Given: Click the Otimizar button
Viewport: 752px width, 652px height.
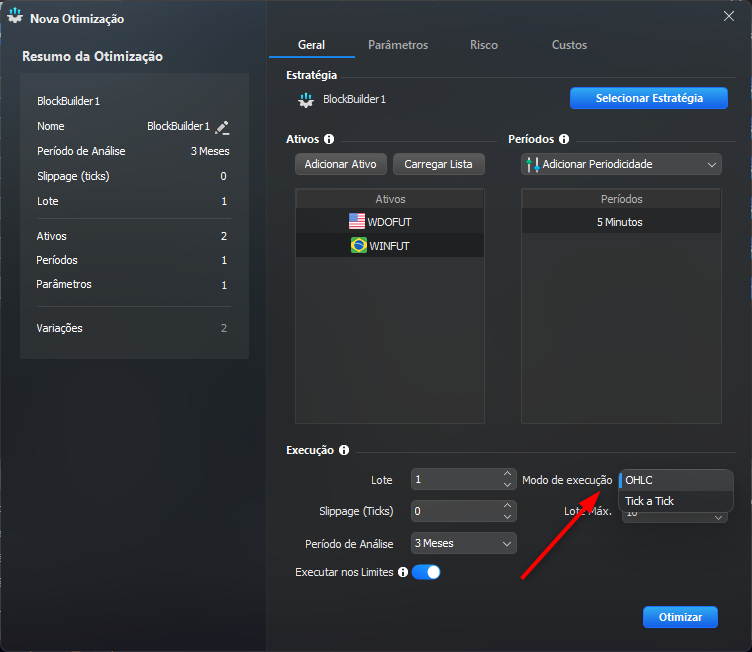Looking at the screenshot, I should [x=680, y=617].
